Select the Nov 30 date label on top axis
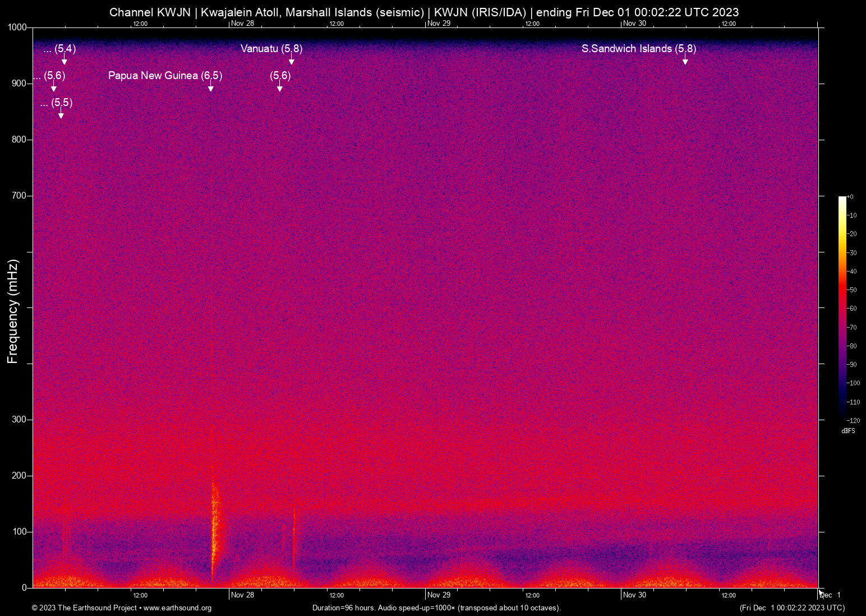 (x=634, y=24)
